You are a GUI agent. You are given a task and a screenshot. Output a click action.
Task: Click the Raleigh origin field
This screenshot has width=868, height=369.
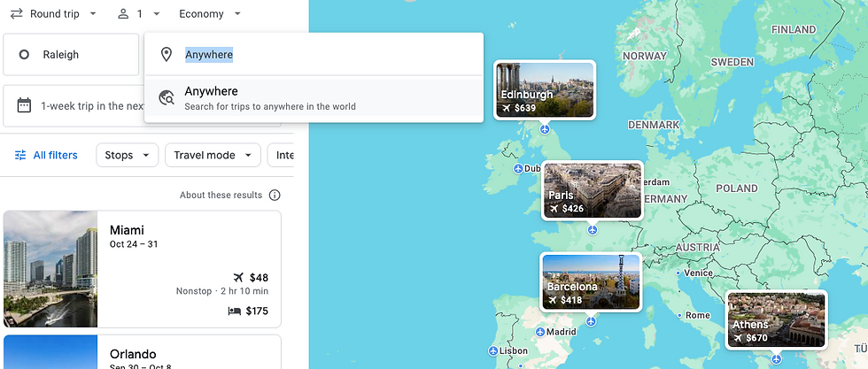click(x=71, y=54)
